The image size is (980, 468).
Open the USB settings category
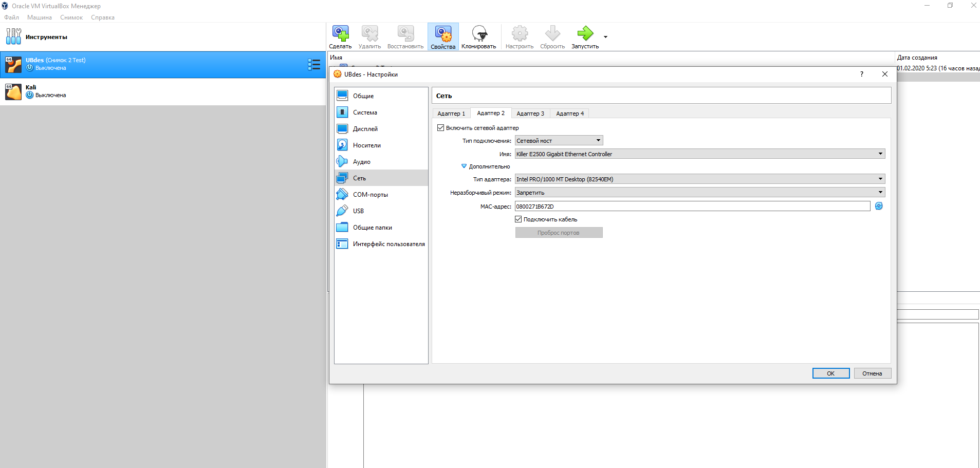click(381, 211)
